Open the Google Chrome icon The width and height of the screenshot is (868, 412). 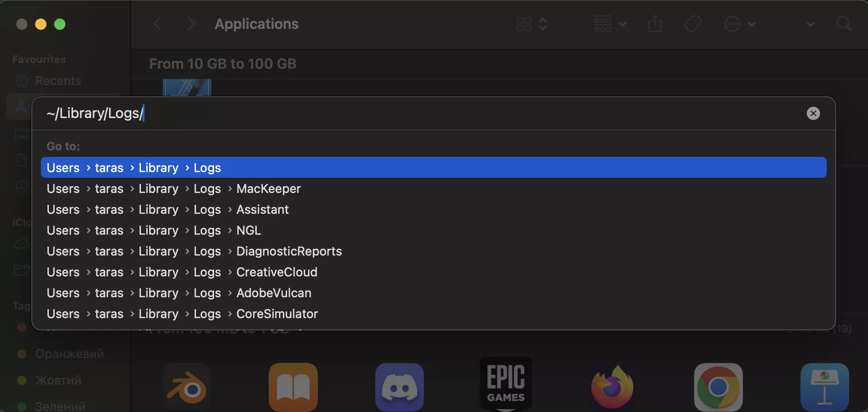point(718,387)
